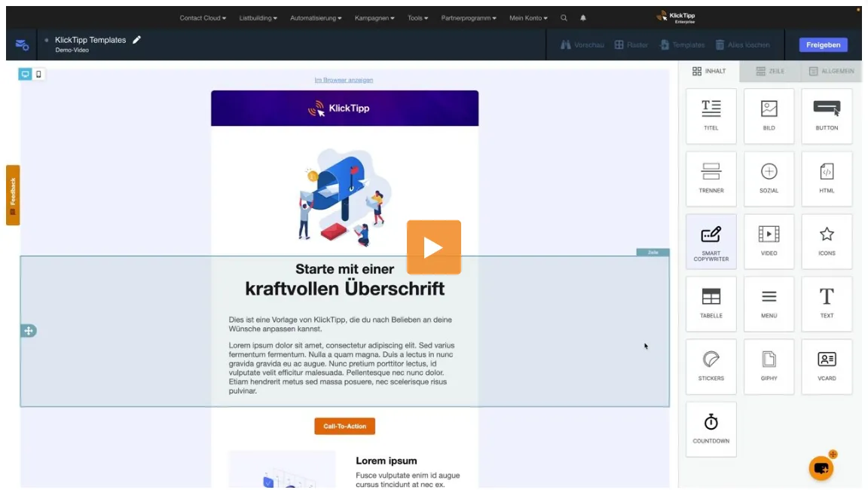The image size is (868, 490).
Task: Click the Starte mit einer heading
Action: pos(345,269)
